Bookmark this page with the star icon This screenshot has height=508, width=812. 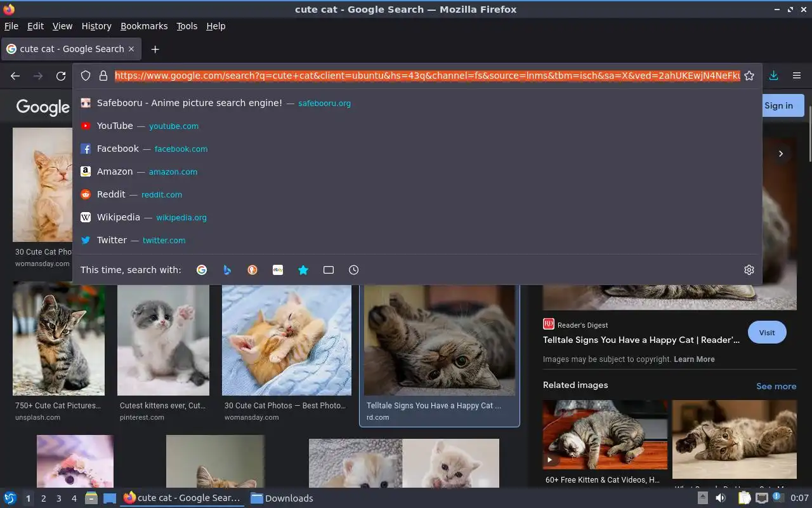pyautogui.click(x=749, y=76)
